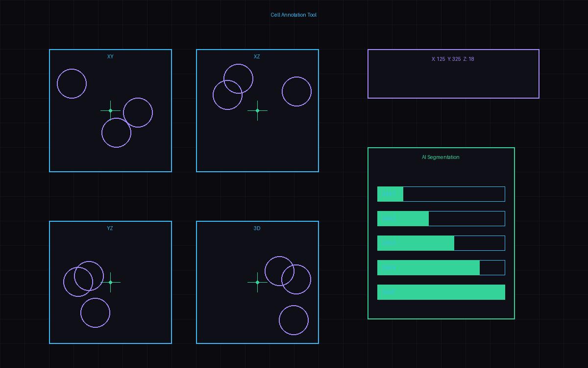Click the XZ view label
The width and height of the screenshot is (588, 368).
coord(257,57)
